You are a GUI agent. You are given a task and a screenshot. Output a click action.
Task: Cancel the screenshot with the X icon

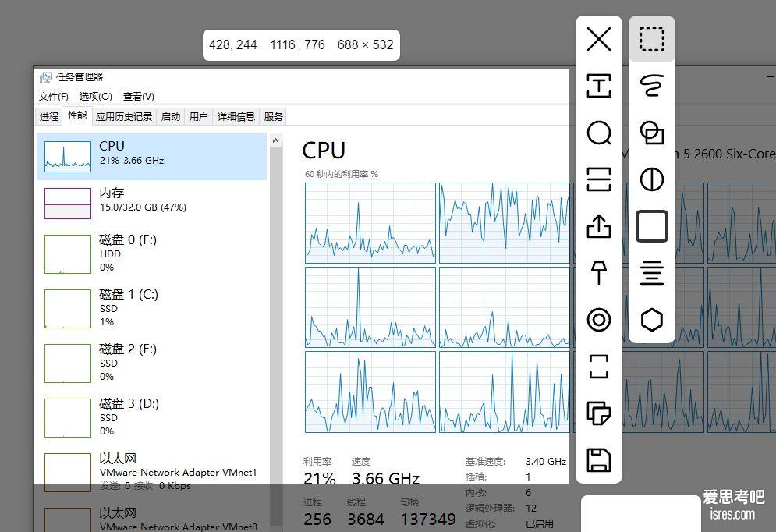pos(599,39)
